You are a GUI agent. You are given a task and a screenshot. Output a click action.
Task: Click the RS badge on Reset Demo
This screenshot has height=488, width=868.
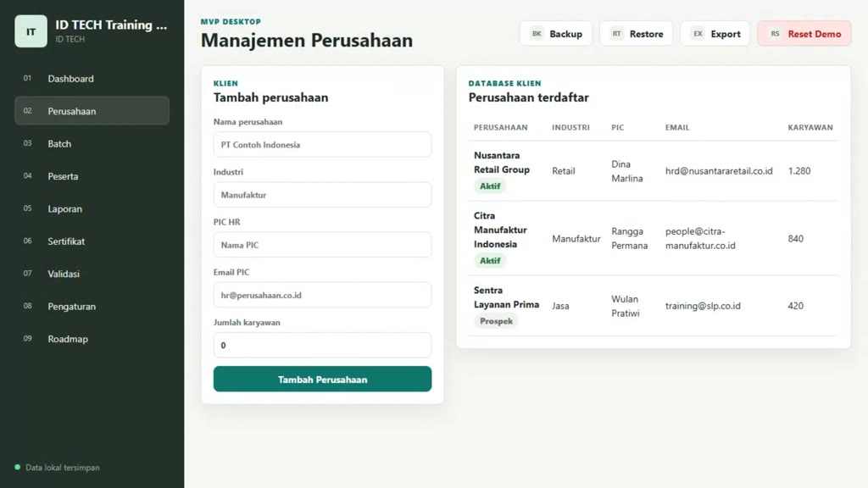[x=775, y=34]
